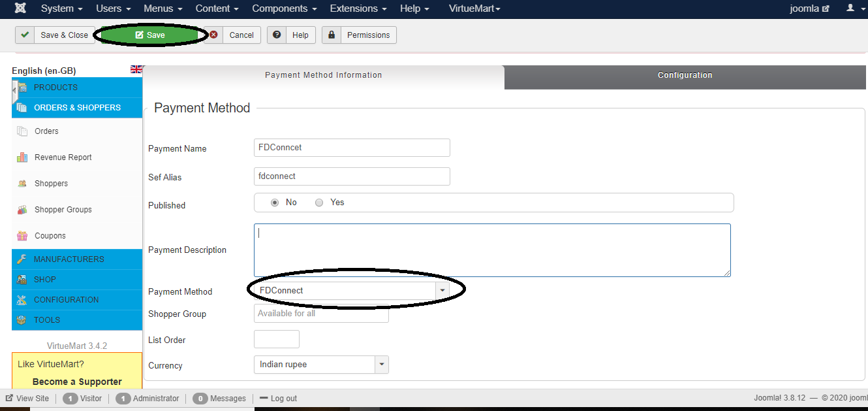The image size is (868, 411).
Task: Click the Orders icon in sidebar
Action: 22,131
